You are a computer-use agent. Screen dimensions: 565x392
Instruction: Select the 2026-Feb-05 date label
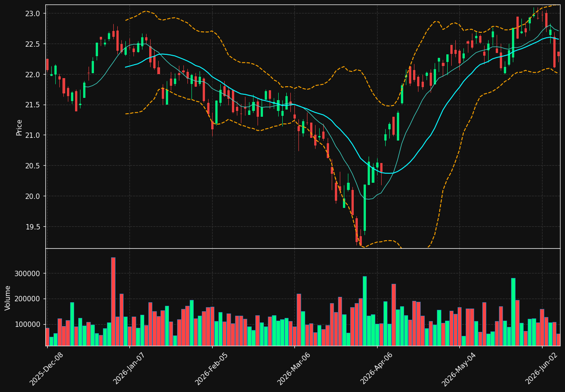coord(211,369)
